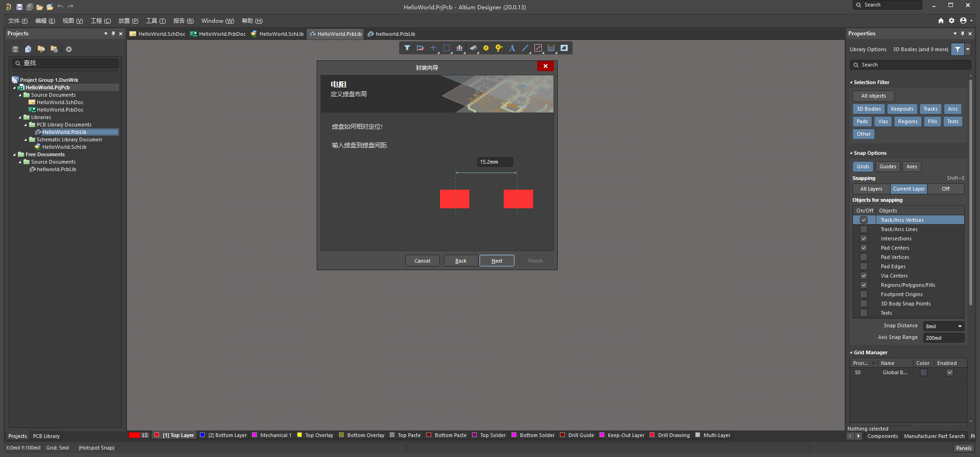
Task: Open the Measure distance tool
Action: (538, 48)
